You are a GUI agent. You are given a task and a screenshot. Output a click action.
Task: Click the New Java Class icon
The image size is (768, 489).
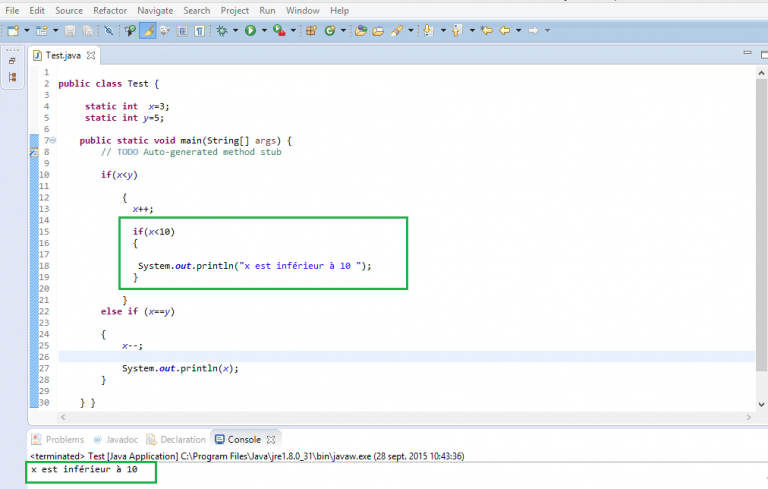328,31
